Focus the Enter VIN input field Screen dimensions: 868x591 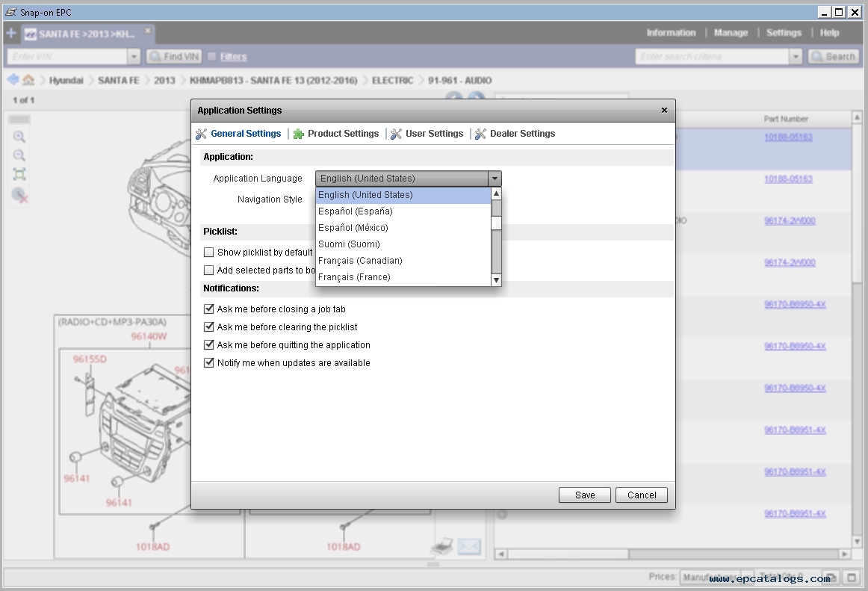click(67, 57)
